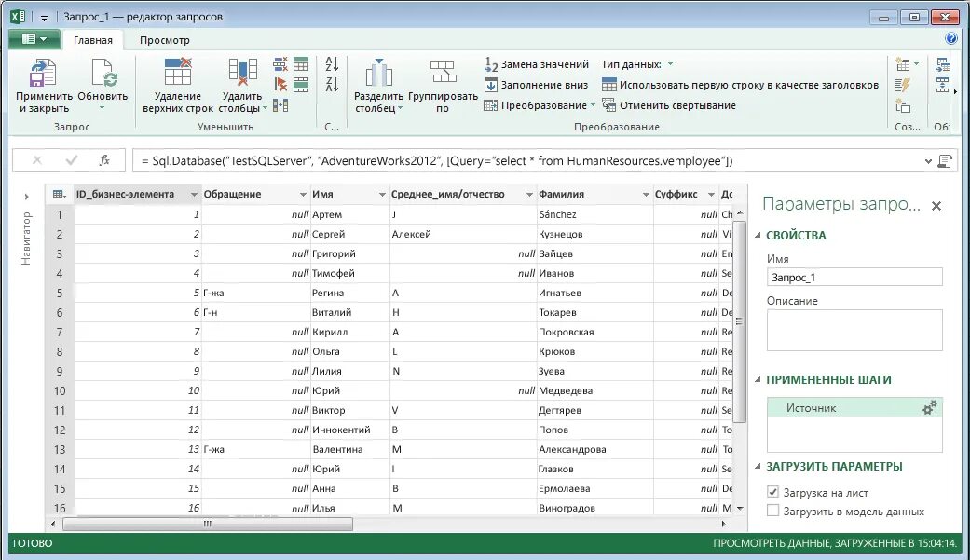Open filter dropdown for Фамилия column
The image size is (970, 560).
click(646, 195)
